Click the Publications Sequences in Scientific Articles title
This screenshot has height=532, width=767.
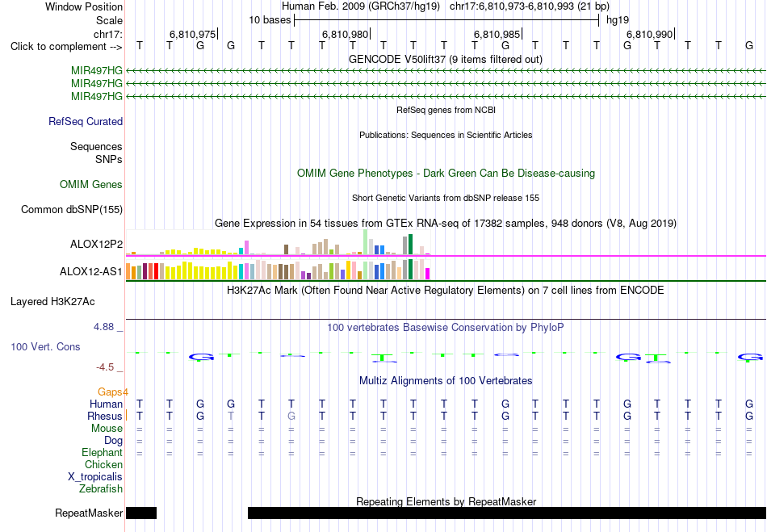tap(446, 135)
